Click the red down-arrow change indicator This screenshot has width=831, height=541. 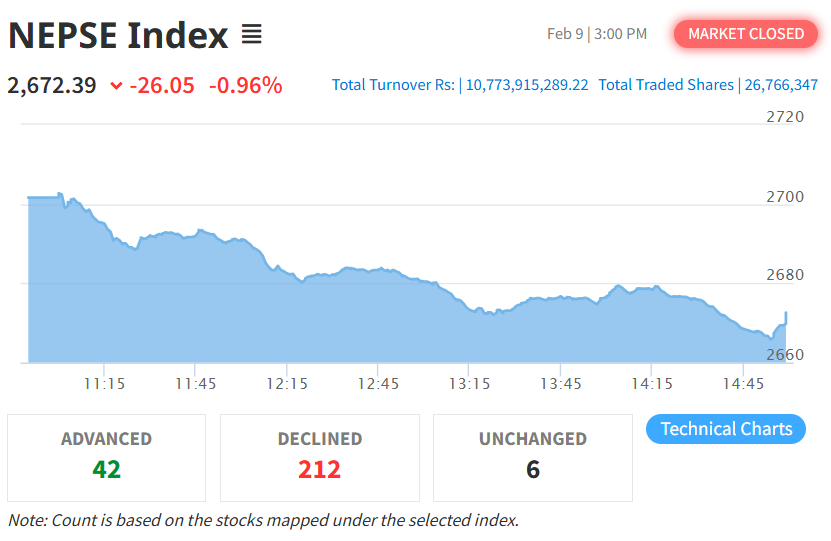pos(116,86)
